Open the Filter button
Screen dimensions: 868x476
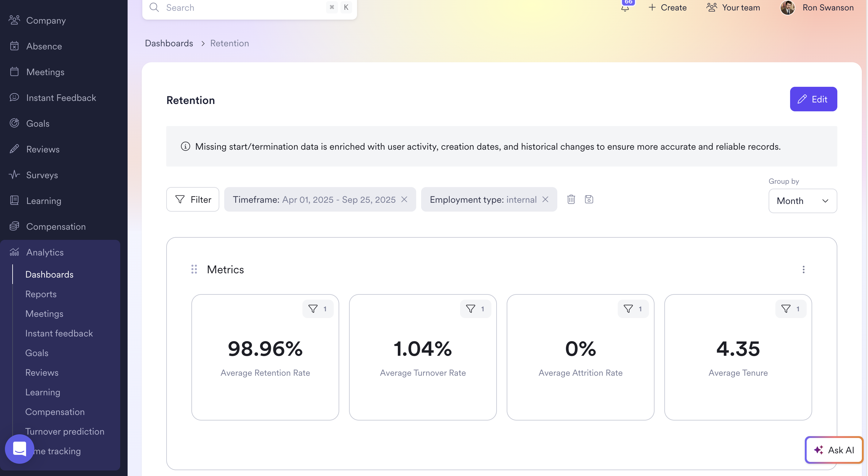coord(193,199)
